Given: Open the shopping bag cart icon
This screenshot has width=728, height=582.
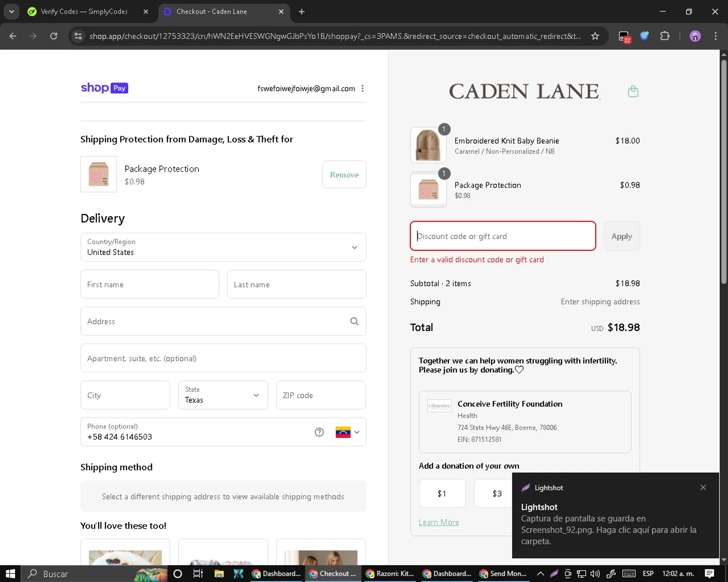Looking at the screenshot, I should [x=633, y=91].
